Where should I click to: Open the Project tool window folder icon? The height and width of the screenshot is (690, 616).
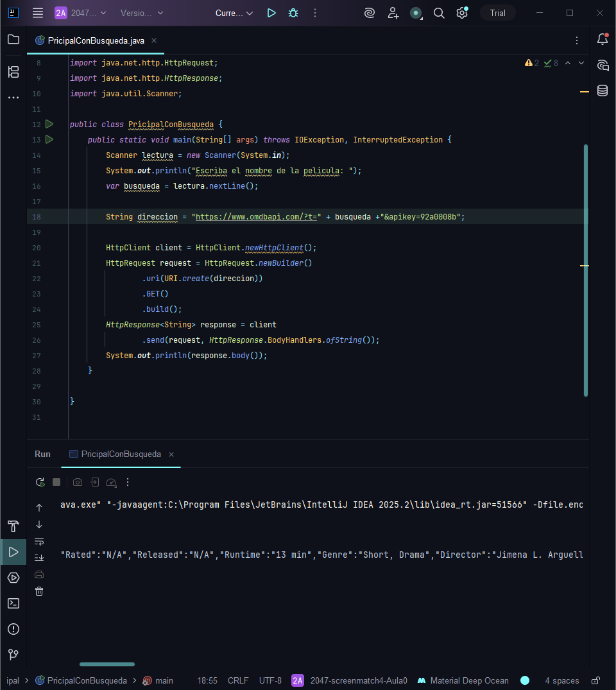[x=13, y=39]
